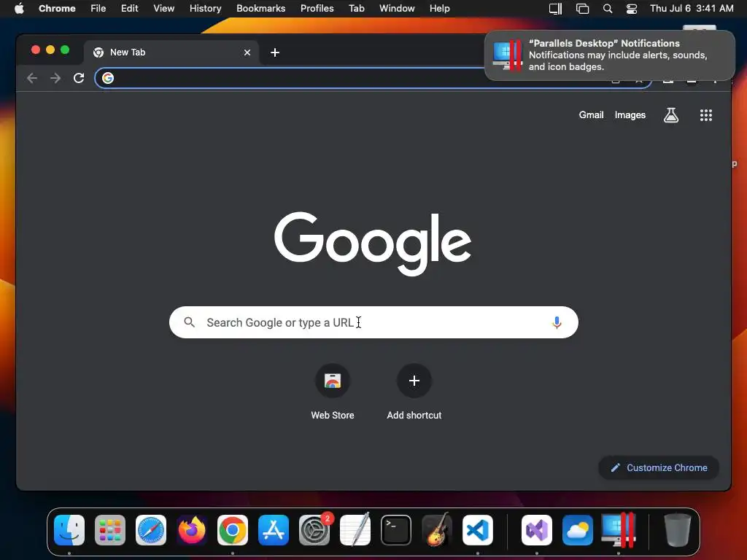This screenshot has width=747, height=560.
Task: Open Google Images link
Action: point(630,114)
